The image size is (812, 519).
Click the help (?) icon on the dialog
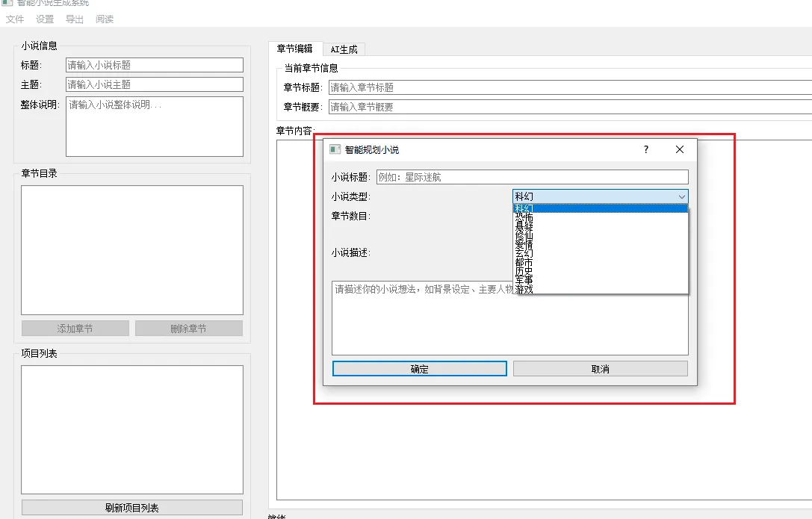pyautogui.click(x=645, y=149)
